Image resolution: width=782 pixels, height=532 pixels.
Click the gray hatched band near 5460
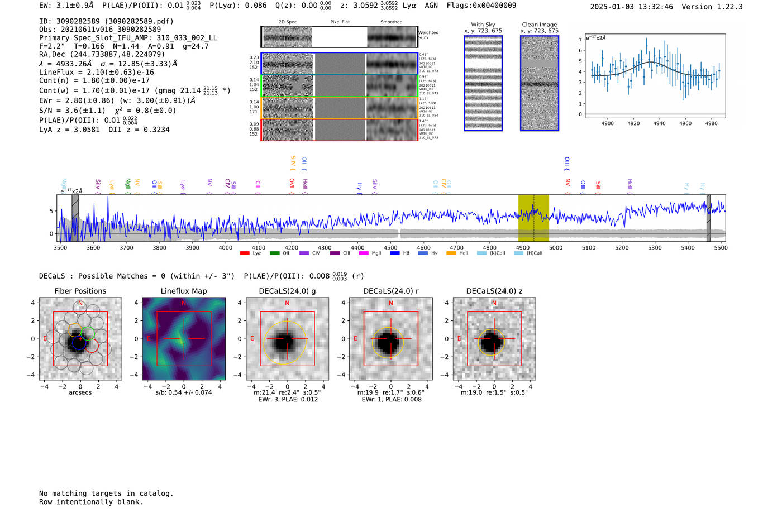[x=708, y=218]
